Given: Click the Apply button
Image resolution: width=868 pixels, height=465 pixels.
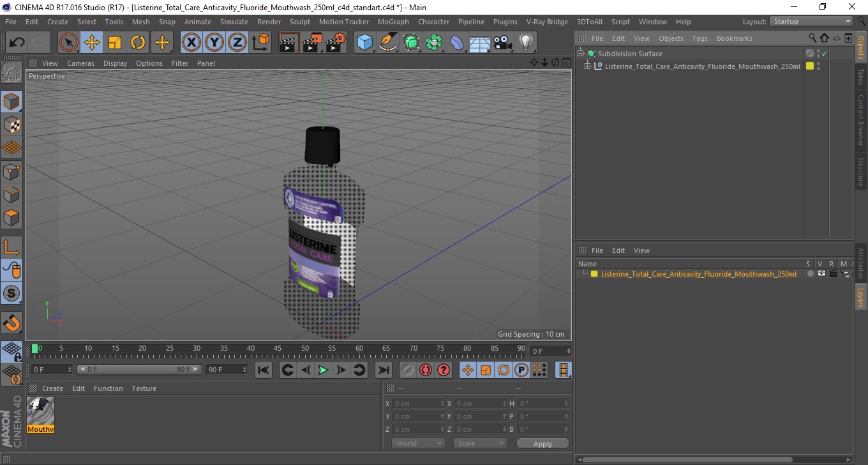Looking at the screenshot, I should click(x=542, y=444).
